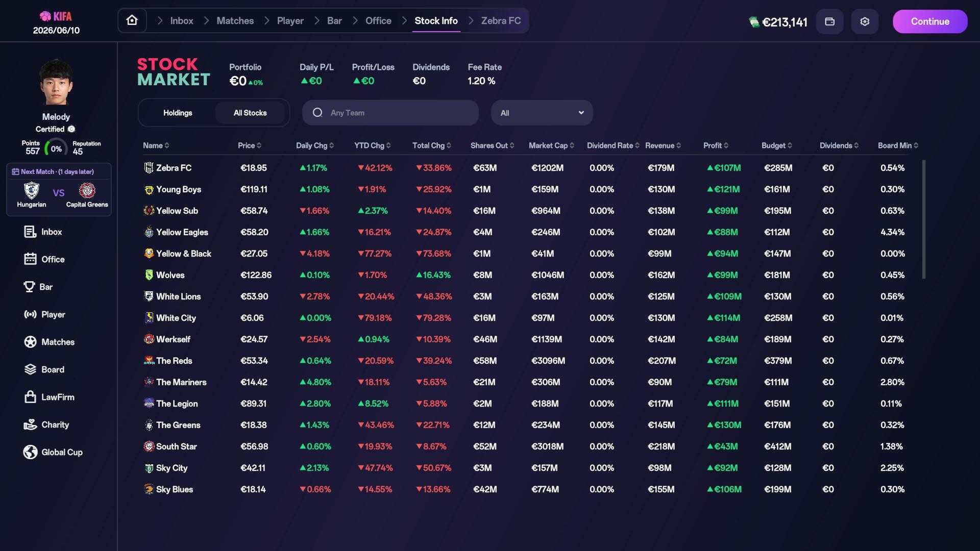The width and height of the screenshot is (980, 551).
Task: Click the Hungarian team badge
Action: click(32, 190)
